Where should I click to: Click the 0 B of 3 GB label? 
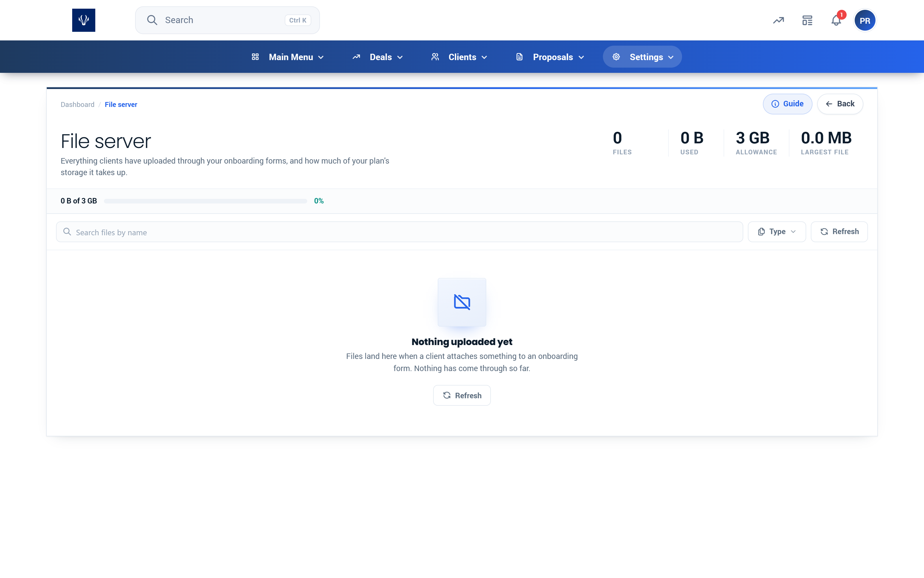pyautogui.click(x=79, y=201)
